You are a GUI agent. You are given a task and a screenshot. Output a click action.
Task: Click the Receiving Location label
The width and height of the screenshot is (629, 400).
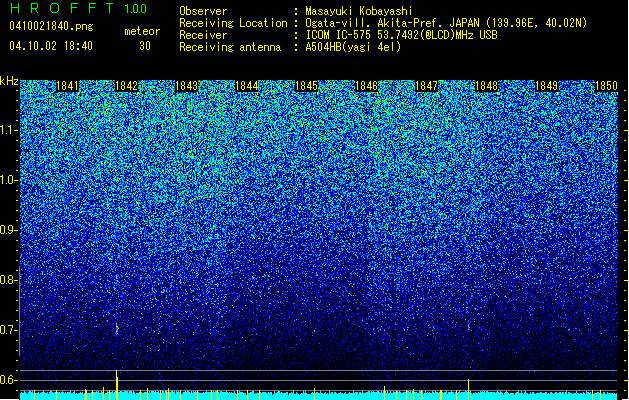(x=233, y=23)
